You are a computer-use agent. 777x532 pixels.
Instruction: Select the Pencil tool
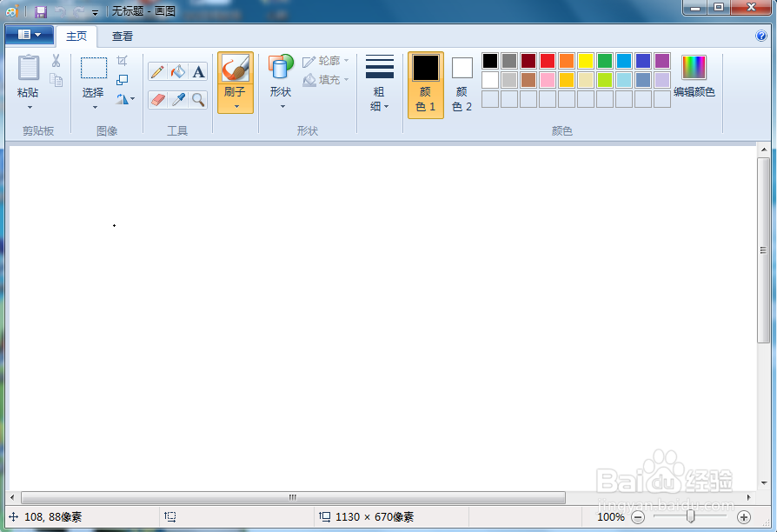157,72
